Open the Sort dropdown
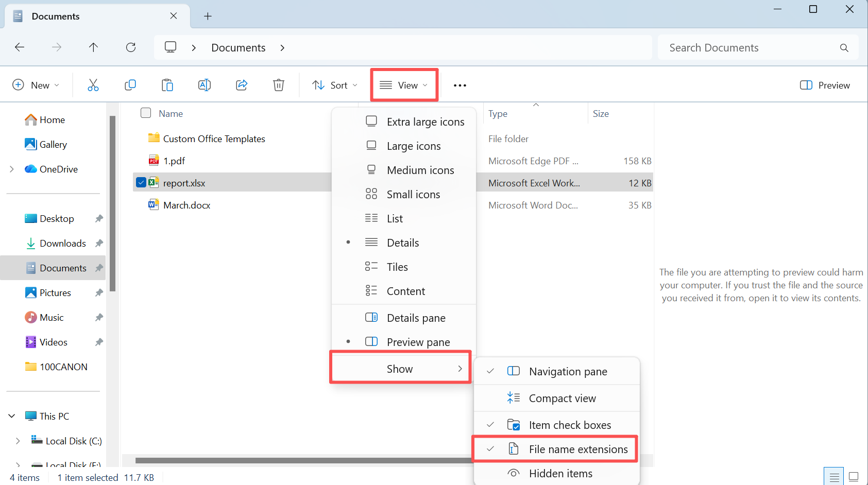This screenshot has width=868, height=485. coord(335,85)
